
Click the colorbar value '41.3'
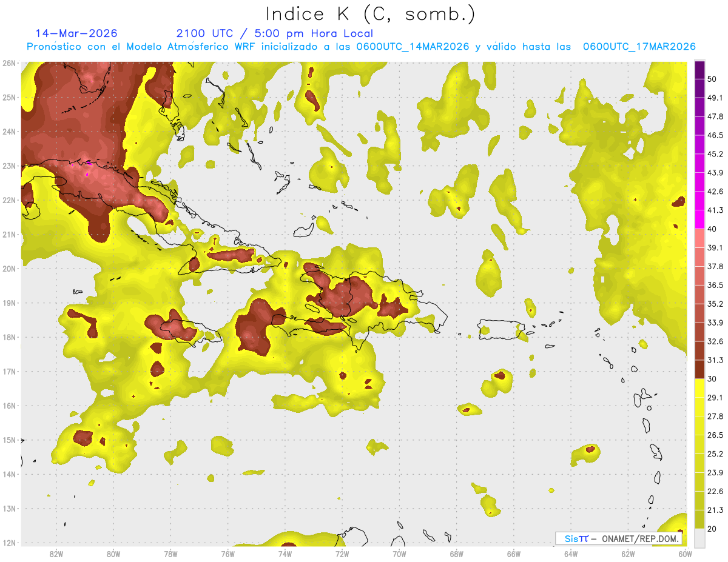(715, 210)
